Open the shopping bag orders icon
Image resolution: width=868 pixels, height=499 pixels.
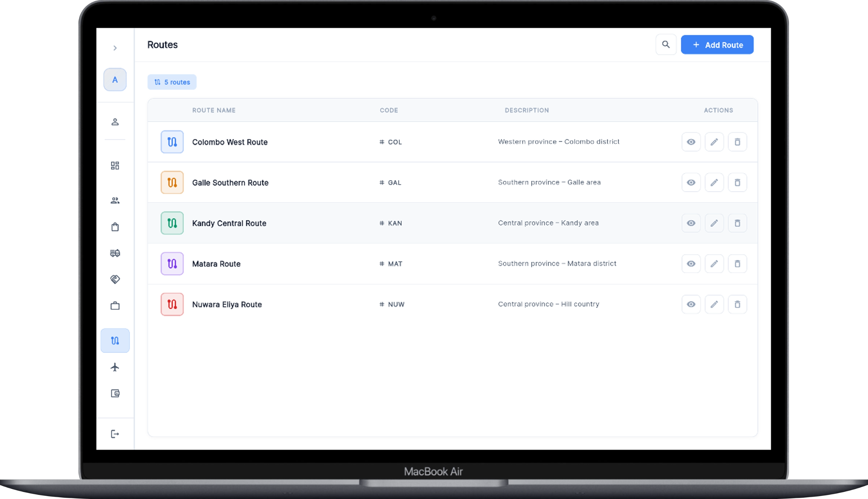click(x=115, y=227)
